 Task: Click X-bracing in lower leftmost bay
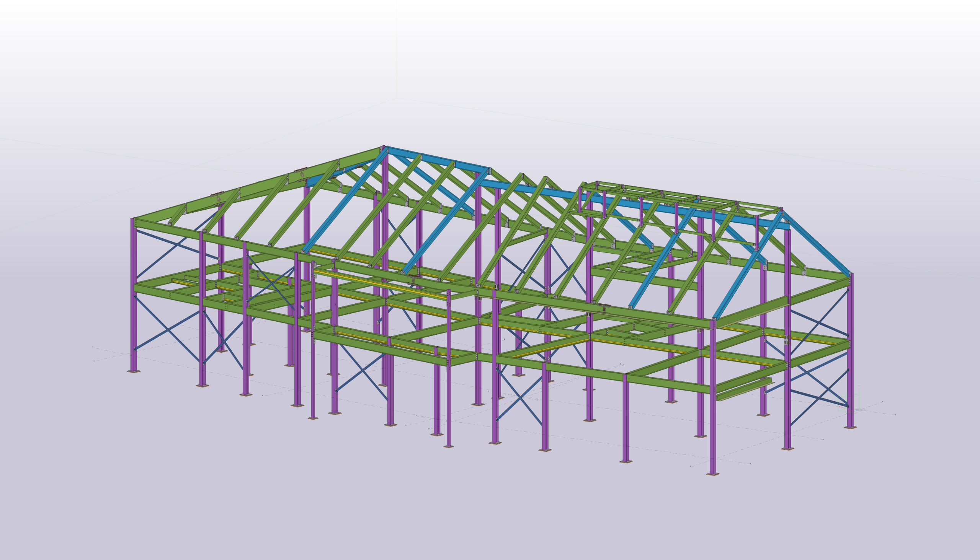click(x=168, y=330)
